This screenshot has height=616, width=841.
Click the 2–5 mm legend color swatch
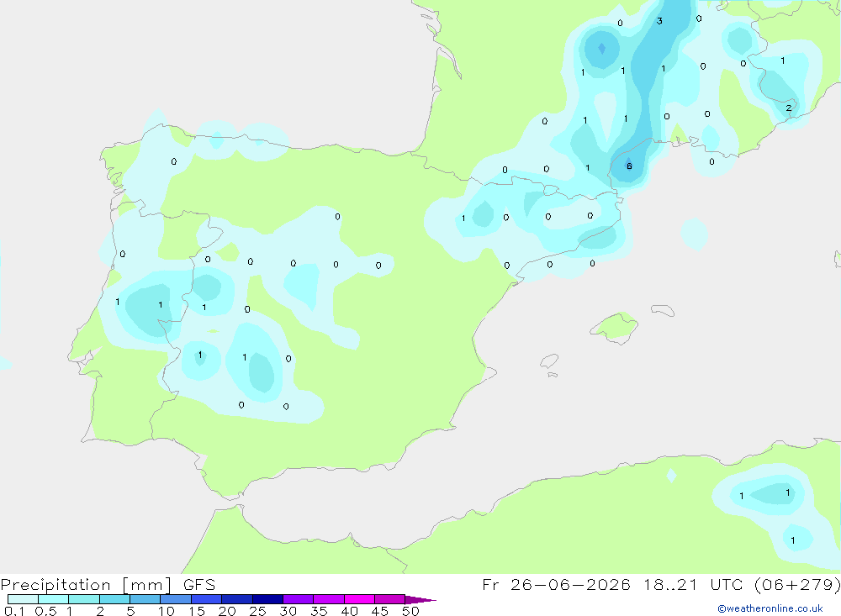click(114, 599)
